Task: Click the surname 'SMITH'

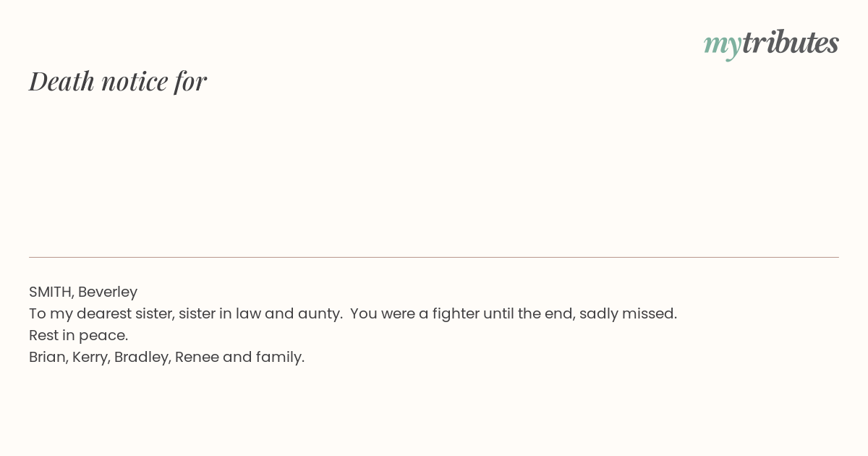Action: pyautogui.click(x=51, y=292)
